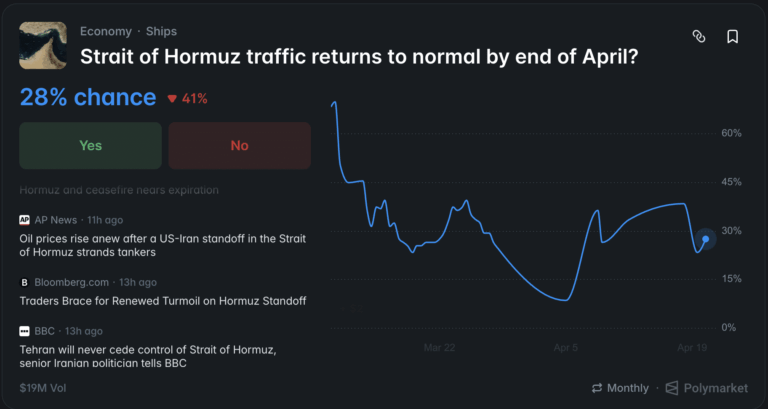
Task: Click the copy link icon
Action: (x=699, y=37)
